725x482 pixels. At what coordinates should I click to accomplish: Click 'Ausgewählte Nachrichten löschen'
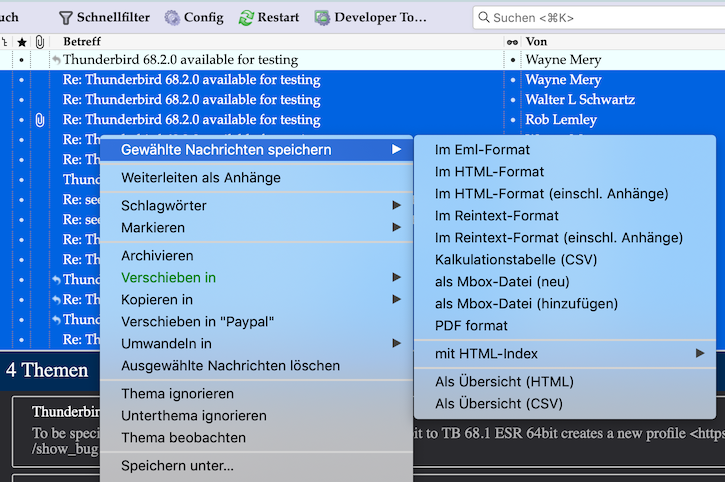(x=230, y=366)
